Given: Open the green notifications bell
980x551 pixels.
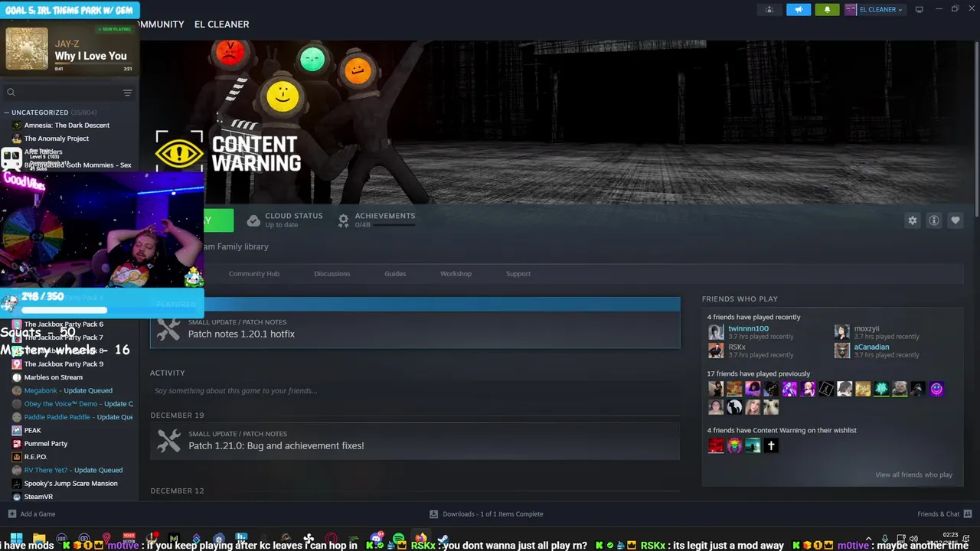Looking at the screenshot, I should (827, 10).
